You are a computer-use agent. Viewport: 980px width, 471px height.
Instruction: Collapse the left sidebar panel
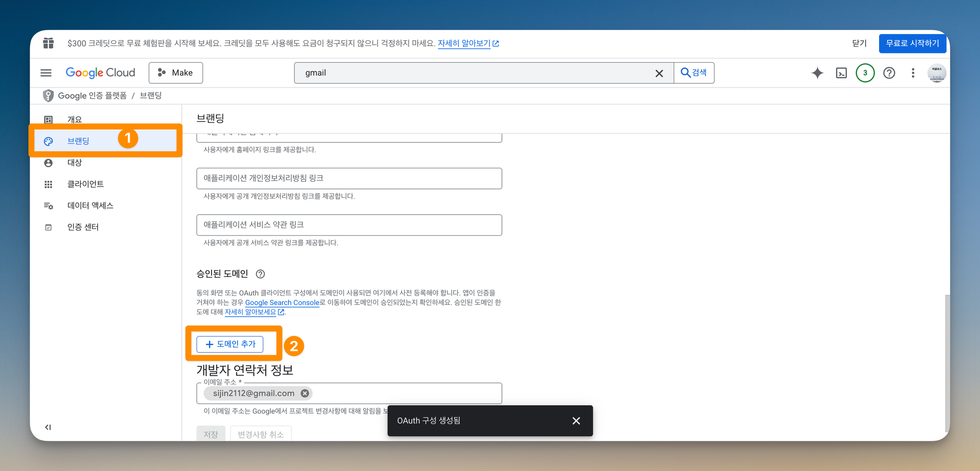point(48,427)
